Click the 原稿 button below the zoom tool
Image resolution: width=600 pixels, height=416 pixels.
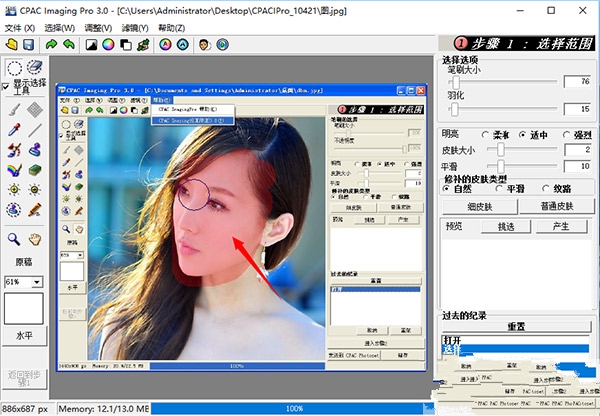[24, 262]
